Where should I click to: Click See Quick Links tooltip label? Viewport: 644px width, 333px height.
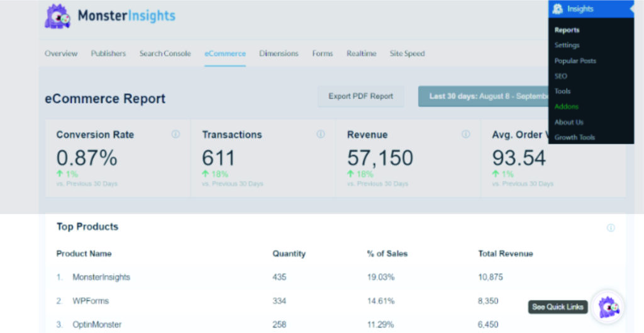click(558, 307)
